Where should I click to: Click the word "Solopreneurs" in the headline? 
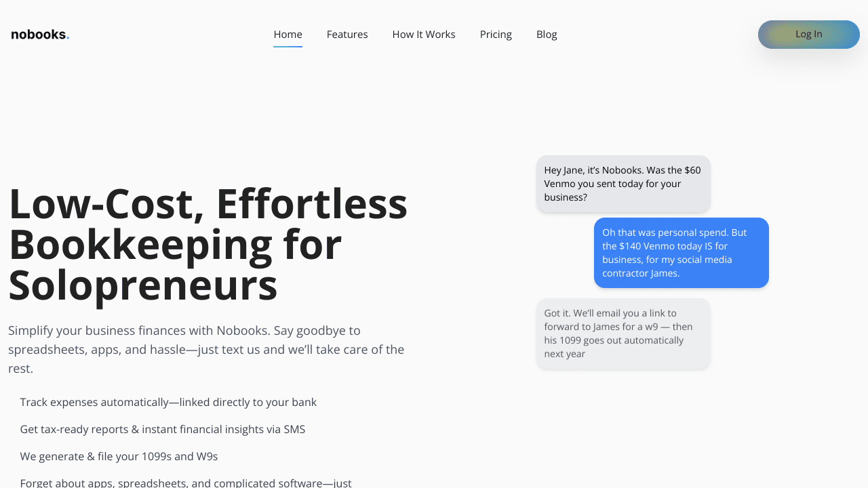pyautogui.click(x=143, y=286)
